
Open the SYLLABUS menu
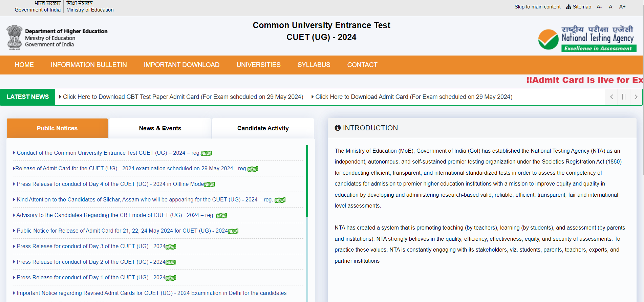coord(314,65)
